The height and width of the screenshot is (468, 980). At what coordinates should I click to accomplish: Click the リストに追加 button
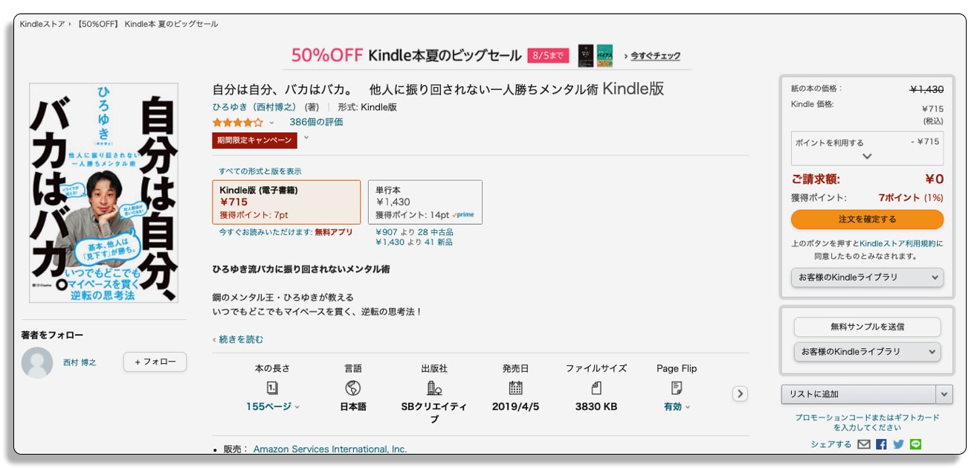[859, 394]
